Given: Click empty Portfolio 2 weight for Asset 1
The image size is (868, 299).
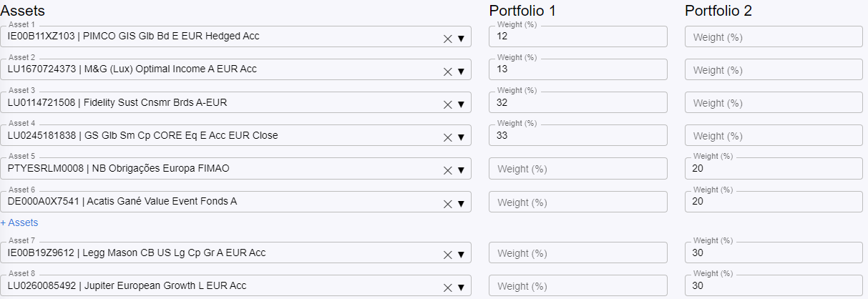Looking at the screenshot, I should point(773,37).
